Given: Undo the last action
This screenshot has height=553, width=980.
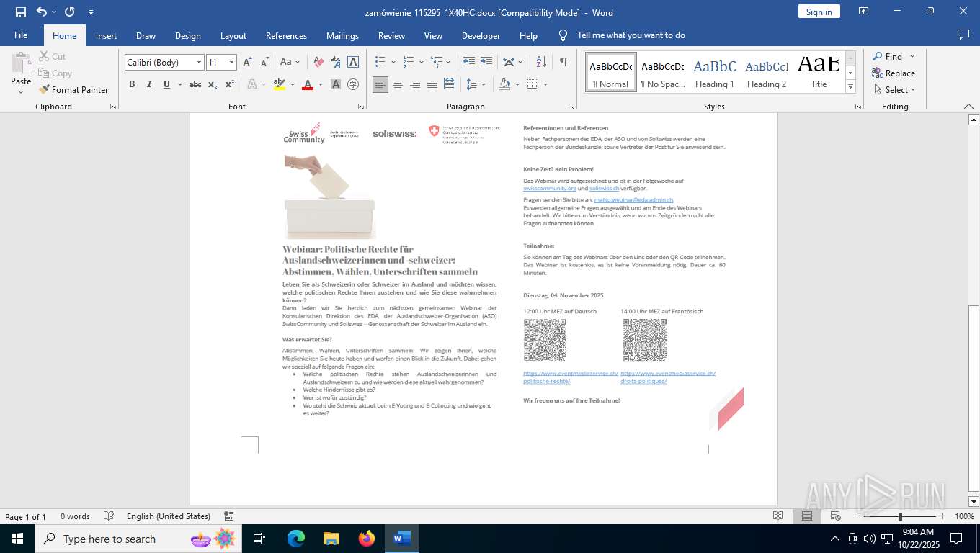Looking at the screenshot, I should (x=42, y=12).
